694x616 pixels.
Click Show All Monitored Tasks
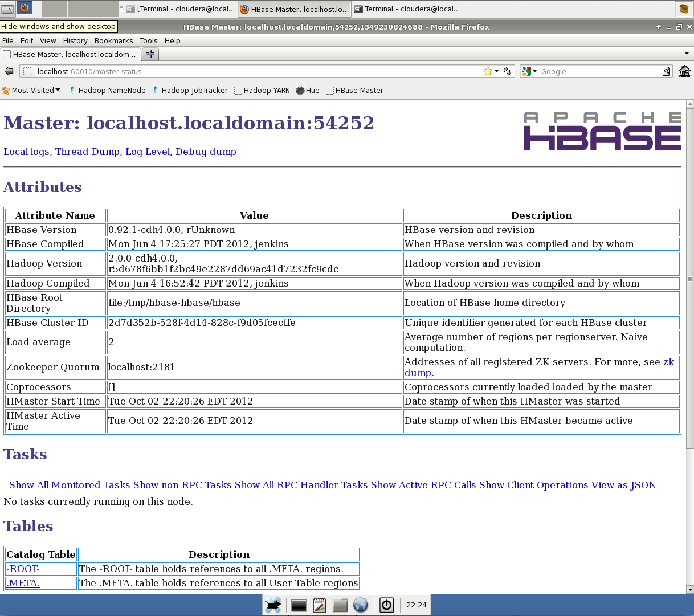(x=70, y=485)
